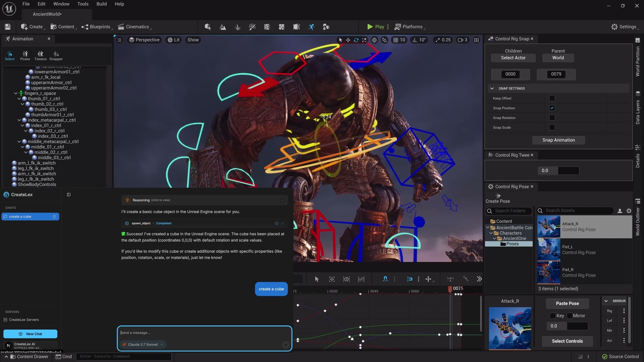
Task: Collapse the fingers_r_space tree item
Action: (x=16, y=93)
